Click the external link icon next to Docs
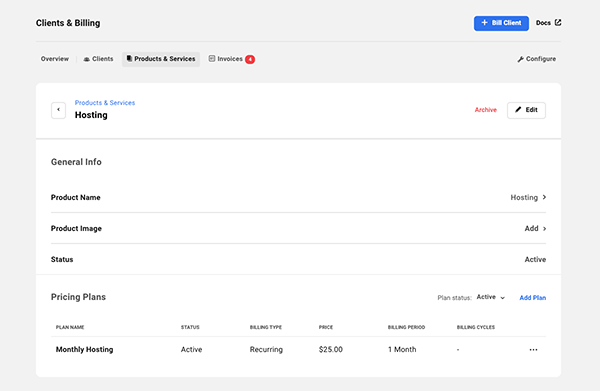This screenshot has height=391, width=600. (x=558, y=23)
